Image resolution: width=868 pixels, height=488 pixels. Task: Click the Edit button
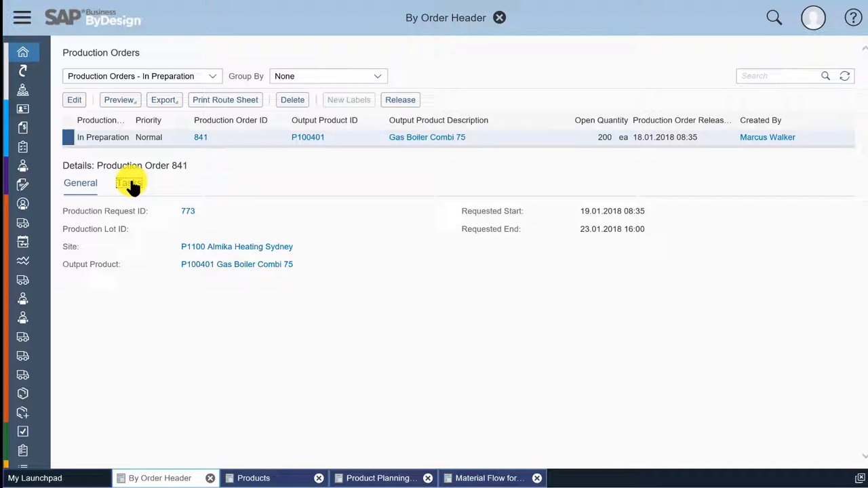tap(75, 100)
